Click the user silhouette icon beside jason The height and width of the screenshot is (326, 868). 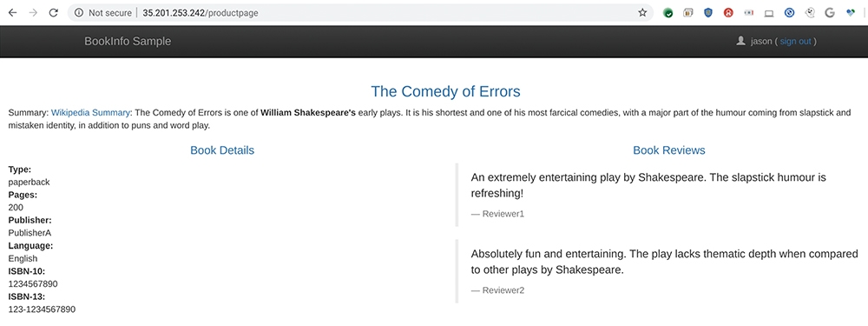(x=740, y=41)
